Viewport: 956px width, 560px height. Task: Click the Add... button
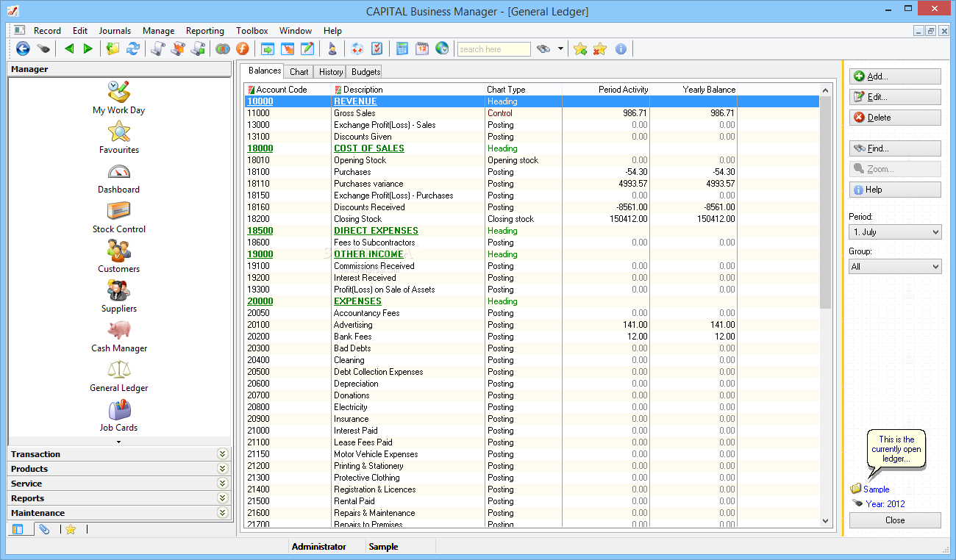point(895,76)
